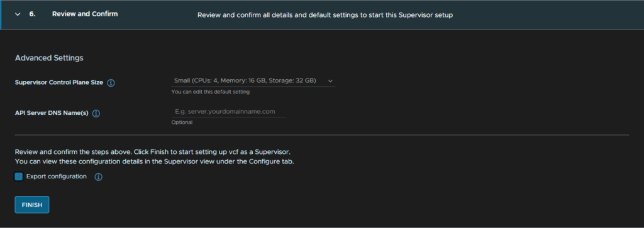644x228 pixels.
Task: Click the dropdown arrow next to Small size
Action: coord(330,81)
